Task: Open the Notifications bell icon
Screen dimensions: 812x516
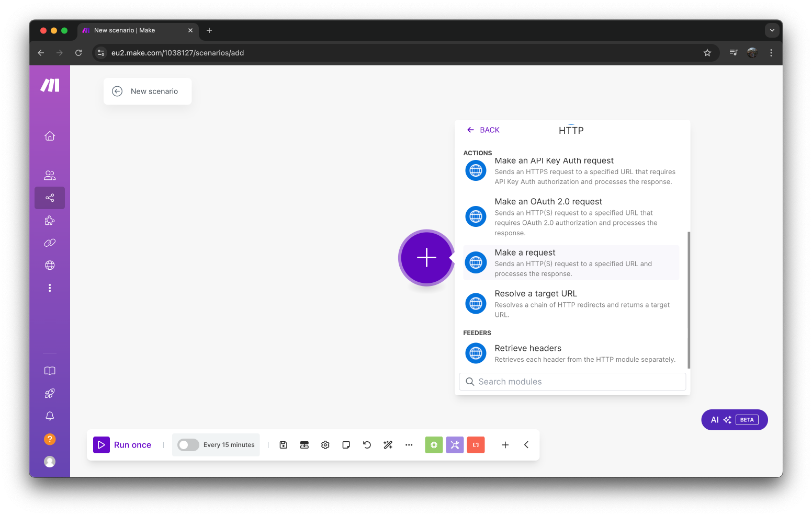Action: click(x=50, y=416)
